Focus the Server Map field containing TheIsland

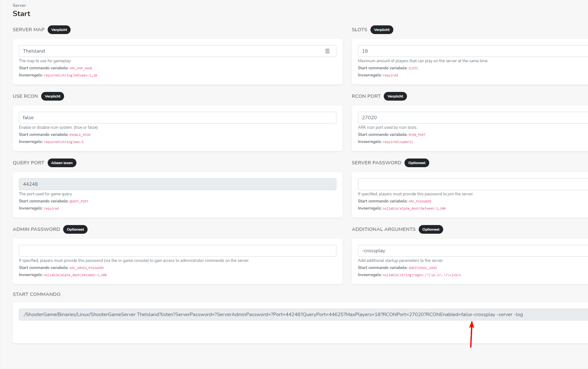170,51
